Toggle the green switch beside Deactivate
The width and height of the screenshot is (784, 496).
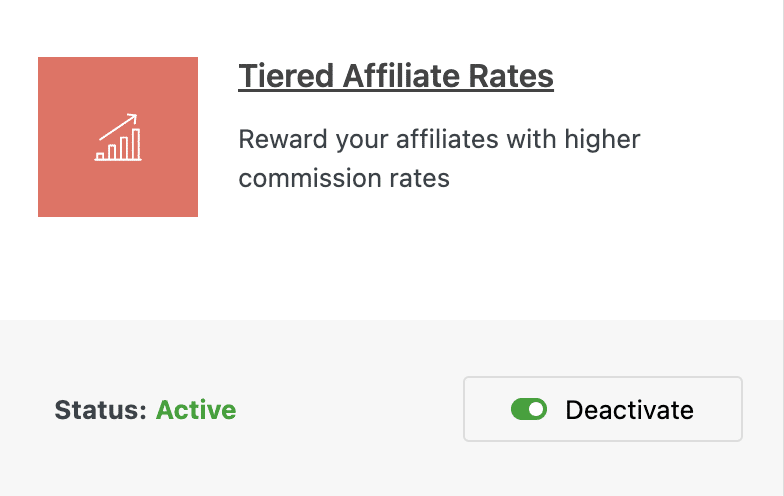click(529, 410)
